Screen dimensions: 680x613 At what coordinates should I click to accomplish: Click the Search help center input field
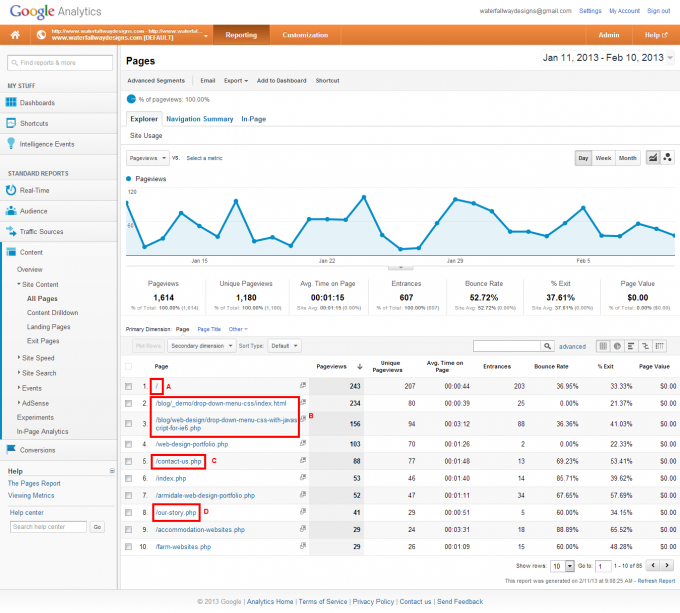tap(48, 527)
